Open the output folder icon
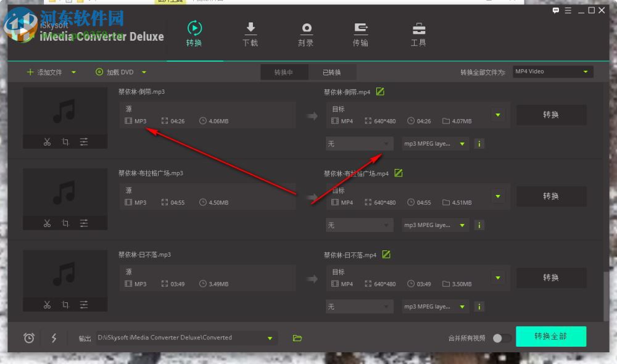617x364 pixels. (298, 337)
